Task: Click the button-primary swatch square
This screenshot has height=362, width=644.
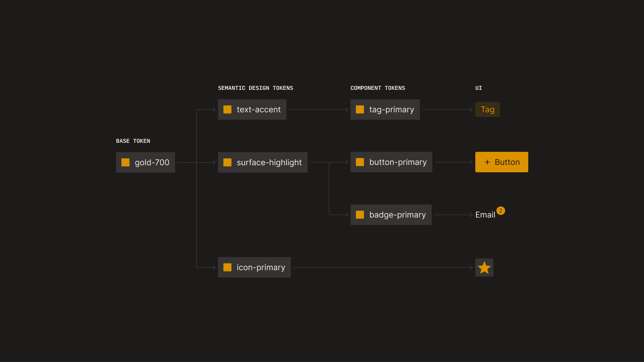Action: coord(360,162)
